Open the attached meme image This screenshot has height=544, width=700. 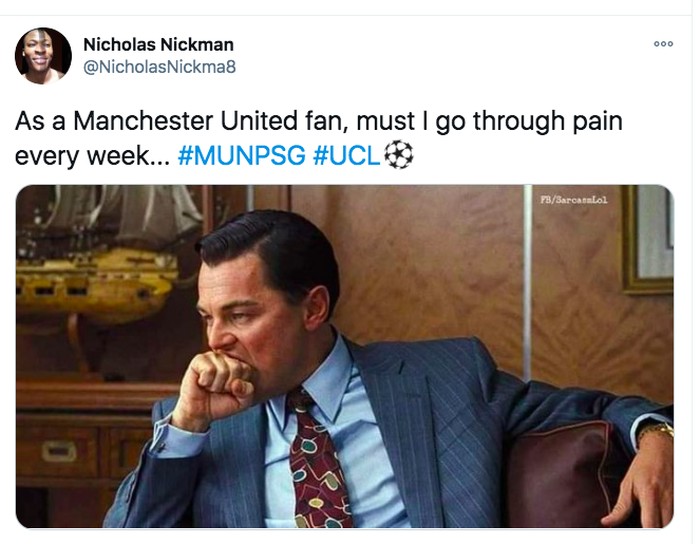(344, 356)
